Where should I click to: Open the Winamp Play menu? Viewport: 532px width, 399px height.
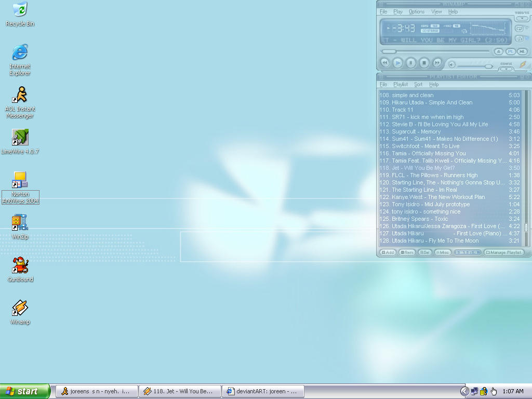[397, 11]
